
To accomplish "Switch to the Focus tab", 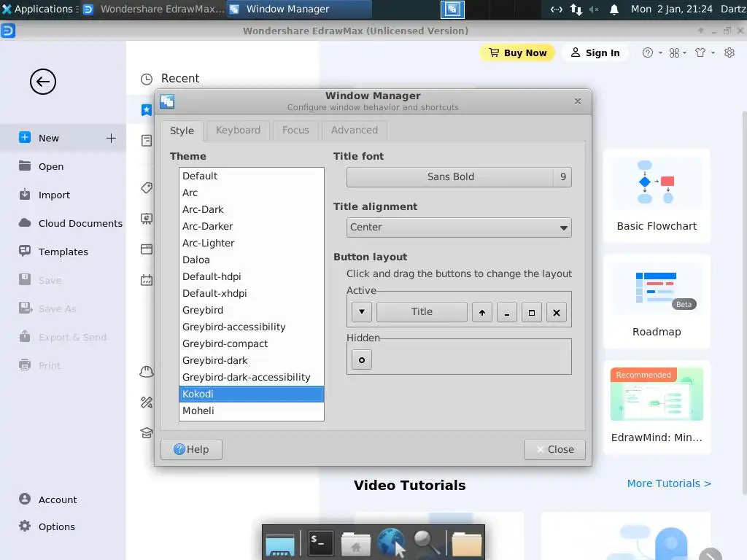I will (295, 131).
